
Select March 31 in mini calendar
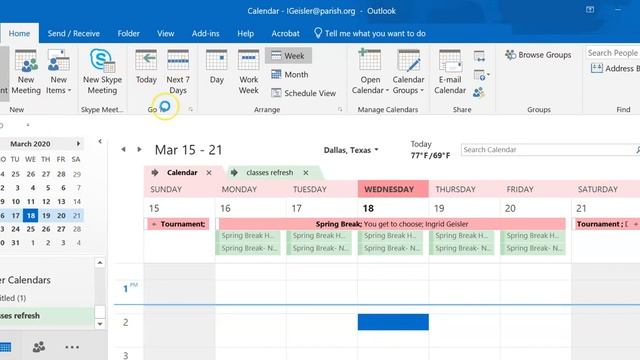pos(16,242)
